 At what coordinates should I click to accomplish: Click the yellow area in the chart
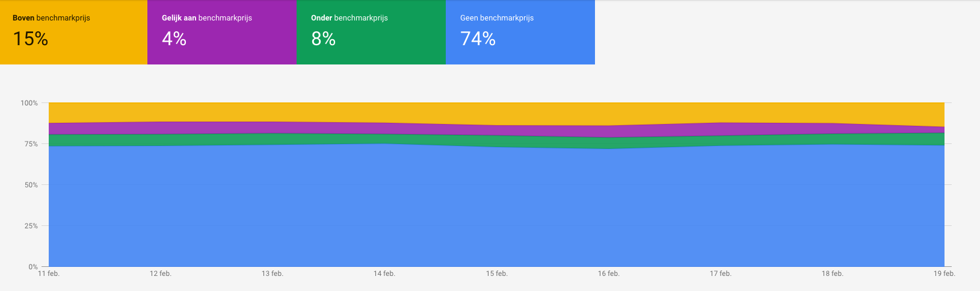[496, 113]
